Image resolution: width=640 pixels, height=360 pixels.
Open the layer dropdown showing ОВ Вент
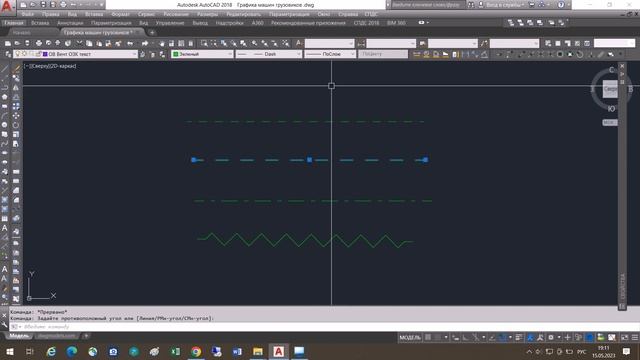(76, 54)
